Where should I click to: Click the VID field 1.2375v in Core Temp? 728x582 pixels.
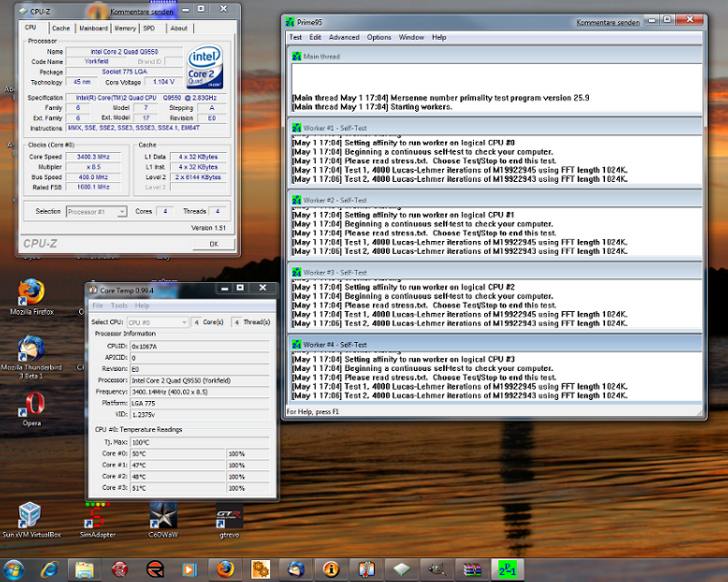click(x=199, y=415)
